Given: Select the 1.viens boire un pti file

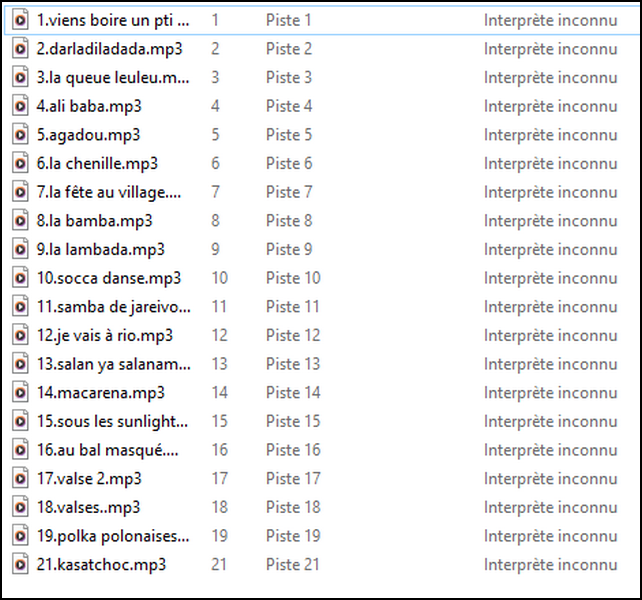Looking at the screenshot, I should (112, 19).
